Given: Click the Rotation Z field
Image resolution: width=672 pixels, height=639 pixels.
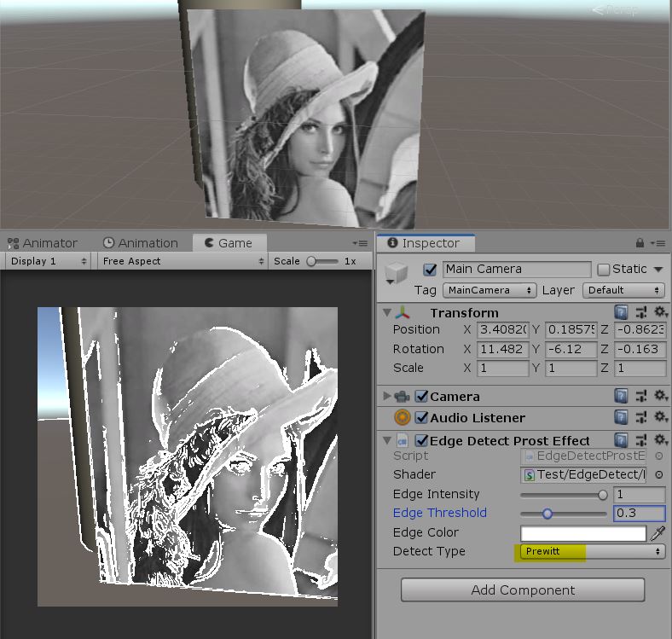Looking at the screenshot, I should tap(640, 350).
